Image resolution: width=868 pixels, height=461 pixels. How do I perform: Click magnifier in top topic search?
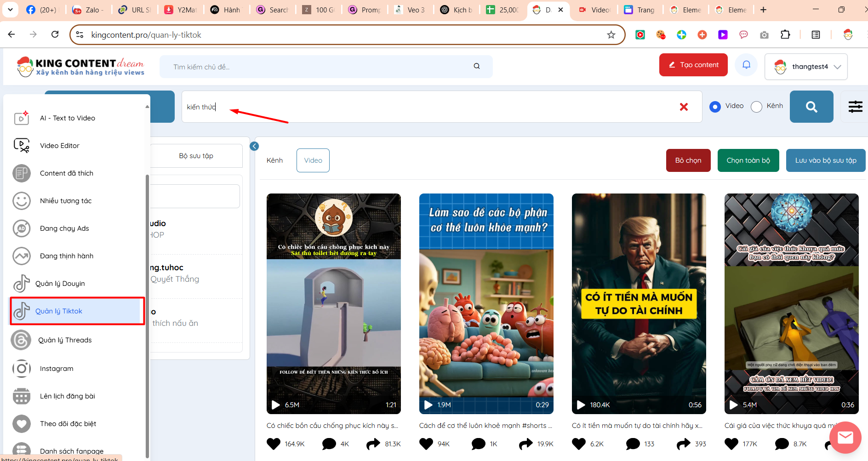477,66
